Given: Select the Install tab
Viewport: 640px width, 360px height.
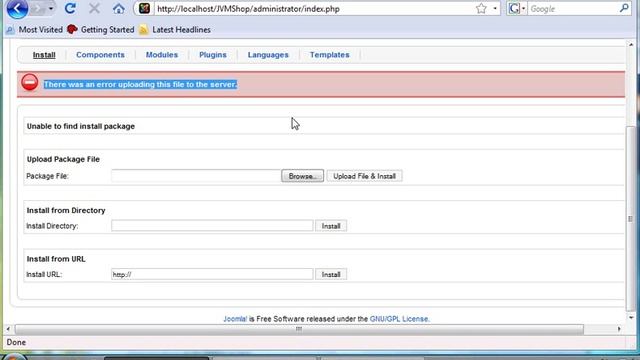Looking at the screenshot, I should [44, 55].
